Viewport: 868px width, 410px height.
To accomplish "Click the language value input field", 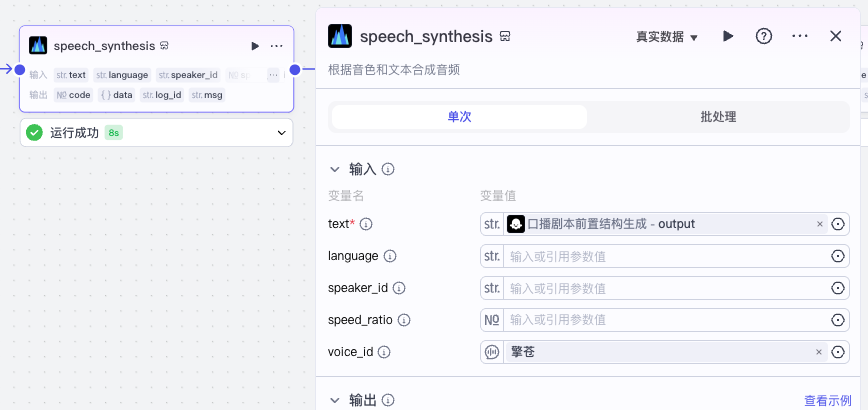I will (666, 256).
